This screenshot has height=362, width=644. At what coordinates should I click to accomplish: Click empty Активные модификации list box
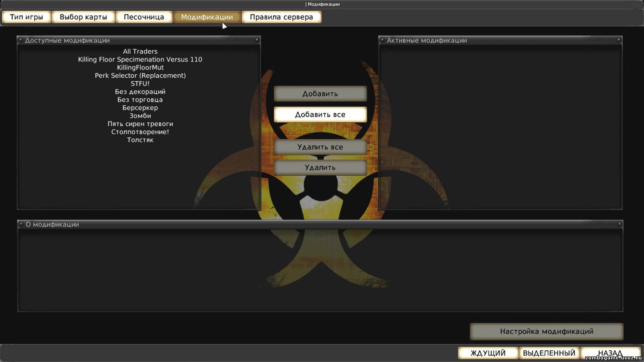coord(501,127)
